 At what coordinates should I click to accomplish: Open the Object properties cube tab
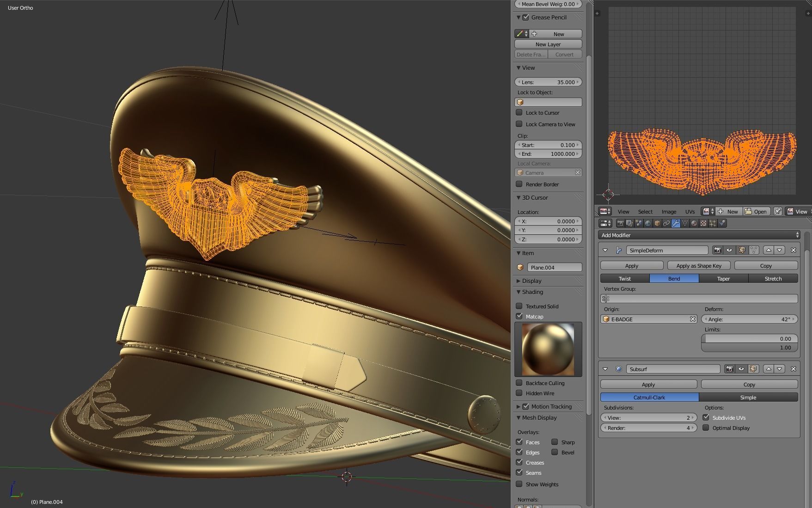pyautogui.click(x=657, y=223)
